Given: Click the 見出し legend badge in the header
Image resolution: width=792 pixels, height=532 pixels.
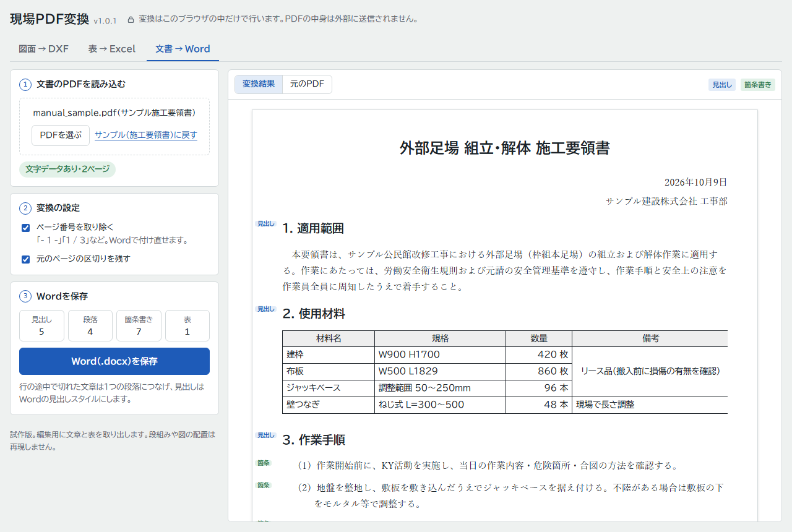Looking at the screenshot, I should point(722,85).
